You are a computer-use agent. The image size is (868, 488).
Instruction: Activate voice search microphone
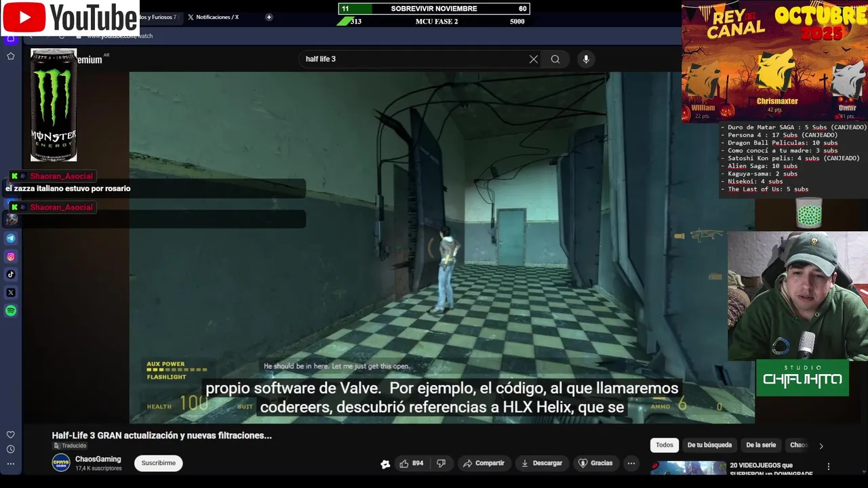tap(586, 59)
